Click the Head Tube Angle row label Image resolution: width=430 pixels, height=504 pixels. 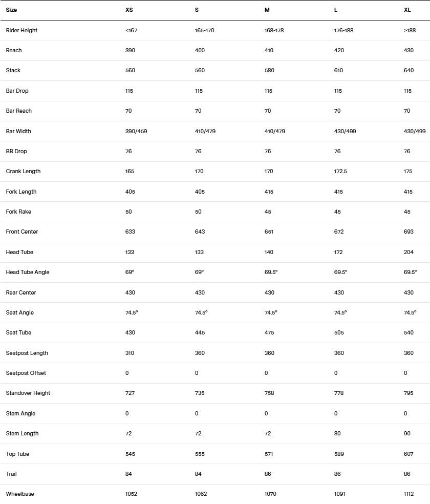click(x=28, y=272)
